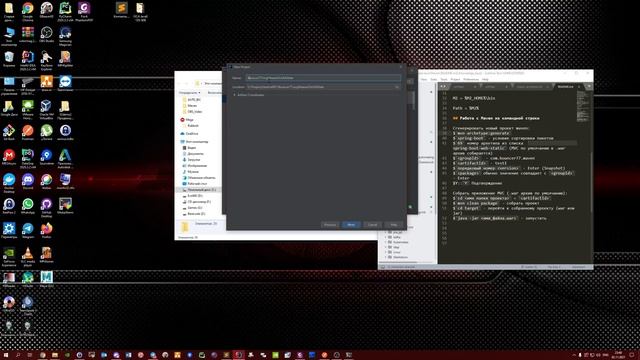640x360 pixels.
Task: Open Sublime Text tab list dropdown arrow
Action: pos(588,87)
